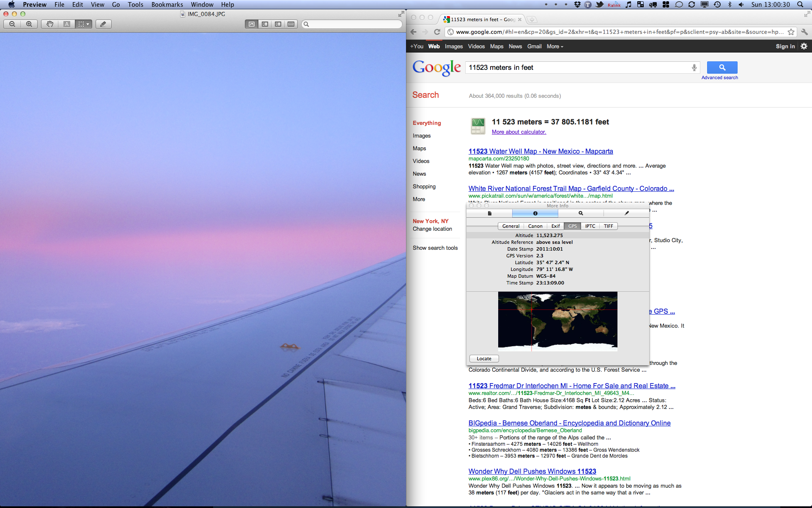Enter full screen in Preview window
Screen dimensions: 812x508
tap(401, 14)
